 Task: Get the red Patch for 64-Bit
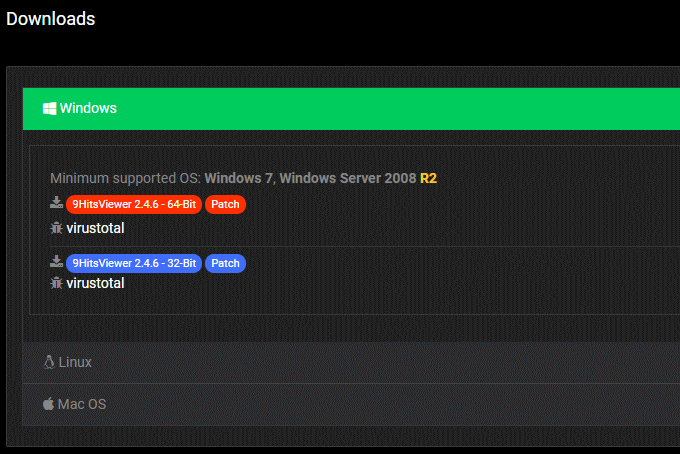226,204
